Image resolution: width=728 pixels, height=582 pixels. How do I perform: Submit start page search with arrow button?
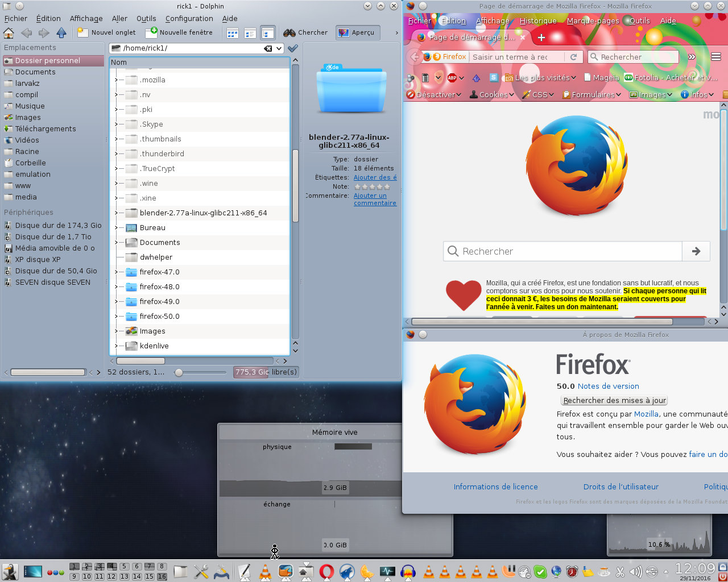[696, 251]
